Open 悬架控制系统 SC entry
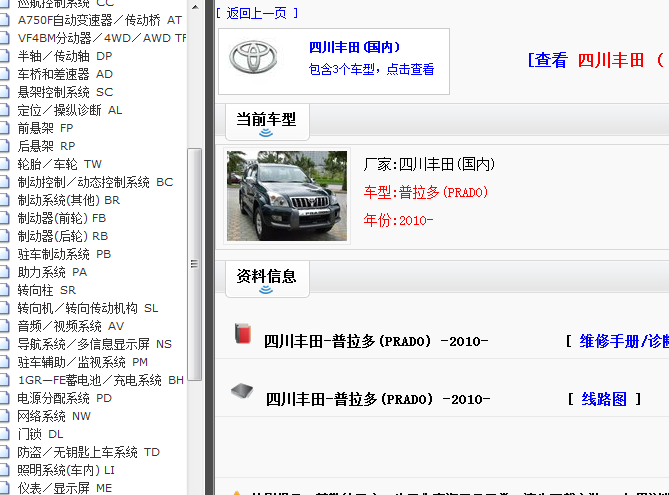This screenshot has width=669, height=495. 65,92
